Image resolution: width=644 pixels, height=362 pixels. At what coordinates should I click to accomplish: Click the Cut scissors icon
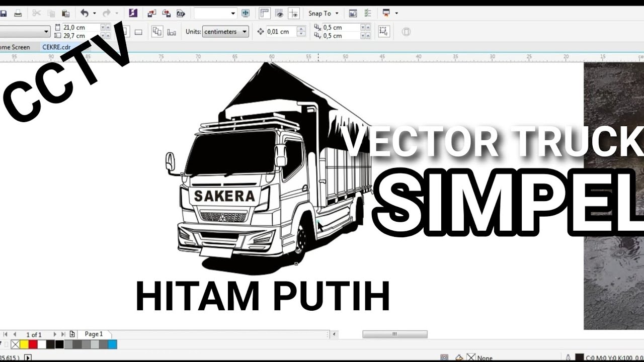37,14
